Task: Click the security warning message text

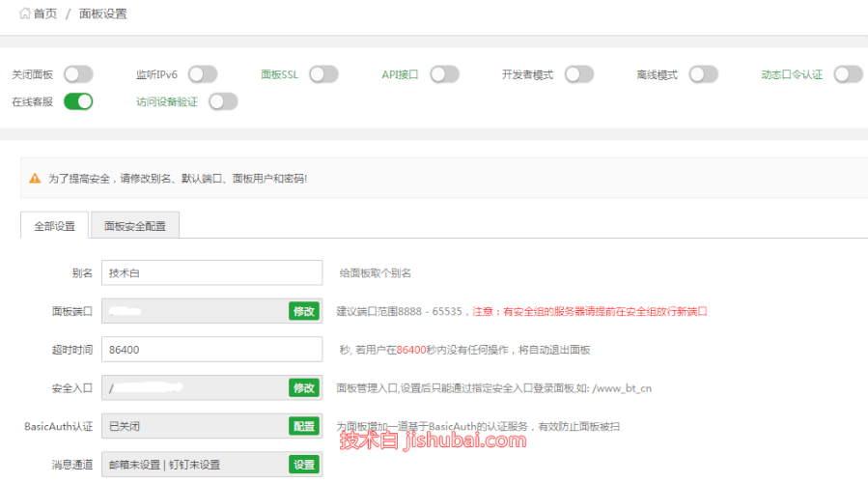Action: tap(178, 179)
